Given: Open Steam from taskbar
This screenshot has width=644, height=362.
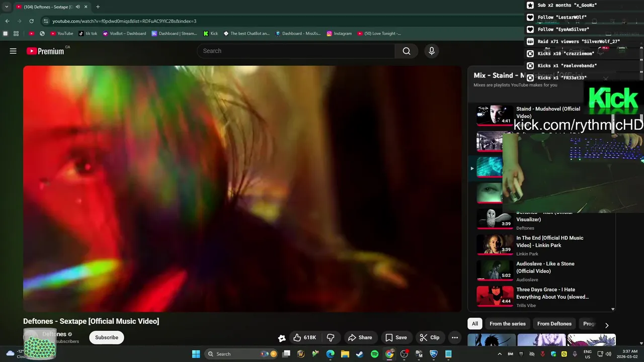Looking at the screenshot, I should pyautogui.click(x=360, y=354).
